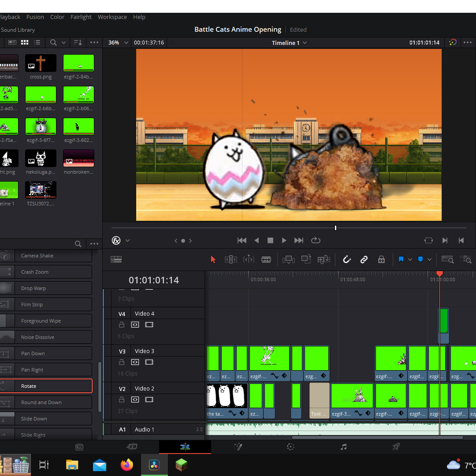Image resolution: width=476 pixels, height=476 pixels.
Task: Open the Timeline View Options icon
Action: pos(116,259)
